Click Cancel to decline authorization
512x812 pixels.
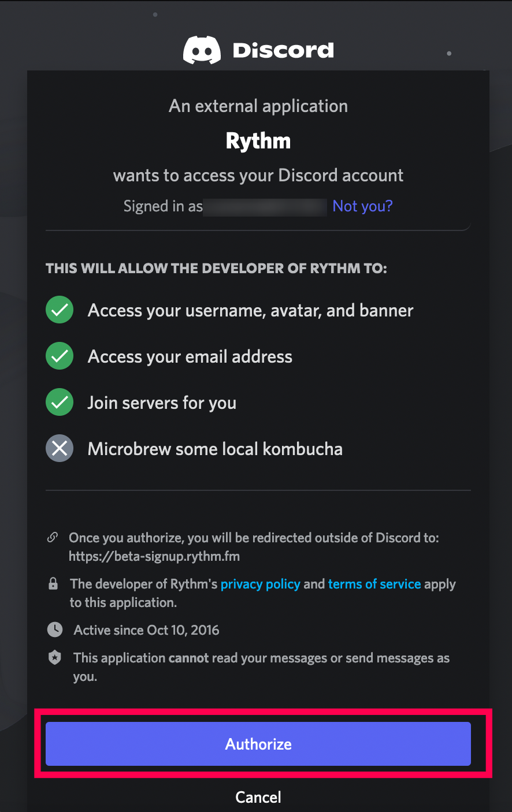[258, 797]
